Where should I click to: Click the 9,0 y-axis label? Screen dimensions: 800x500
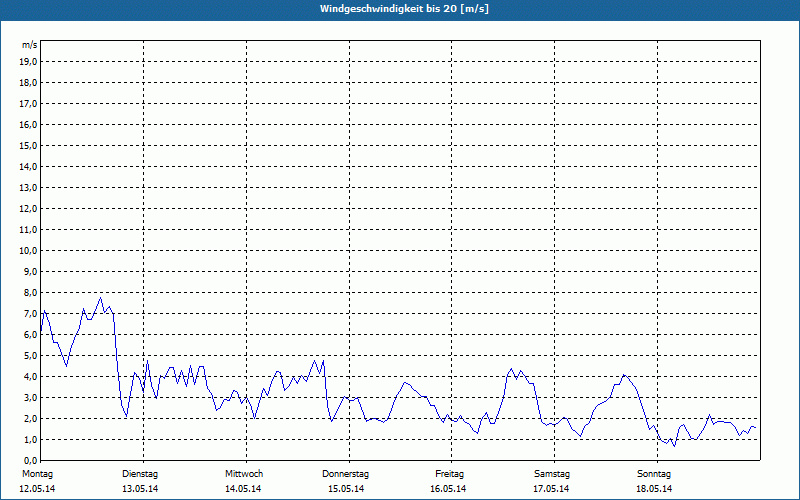30,271
